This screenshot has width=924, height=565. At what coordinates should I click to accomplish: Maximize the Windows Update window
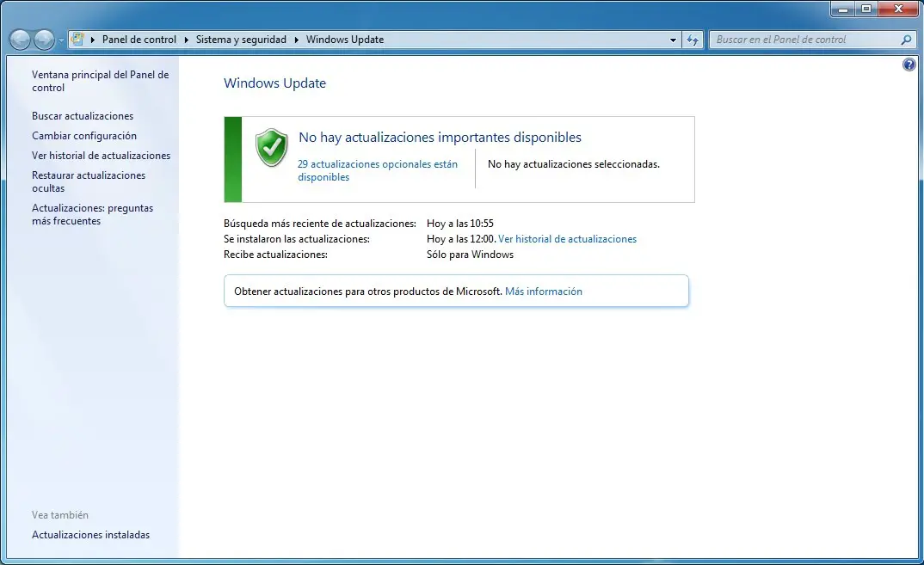click(866, 9)
